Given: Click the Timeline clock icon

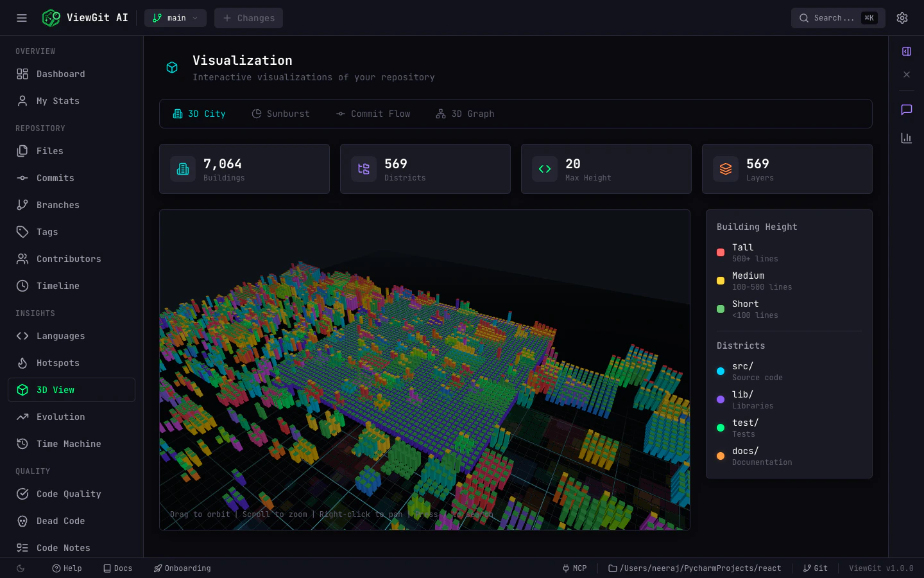Looking at the screenshot, I should coord(22,286).
